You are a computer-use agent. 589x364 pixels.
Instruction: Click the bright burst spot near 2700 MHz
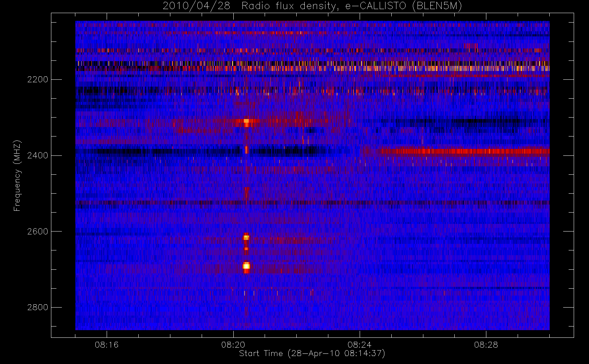tap(246, 266)
